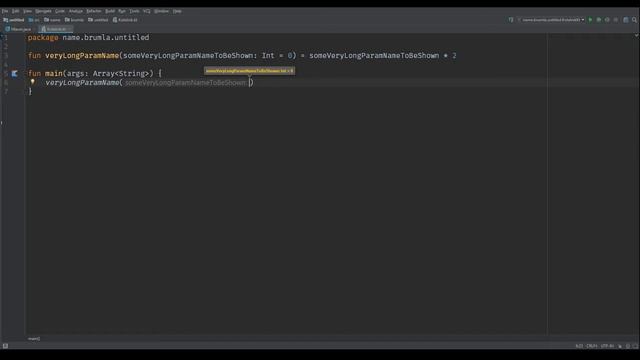This screenshot has width=640, height=360.
Task: Open the VCS menu
Action: pos(147,11)
